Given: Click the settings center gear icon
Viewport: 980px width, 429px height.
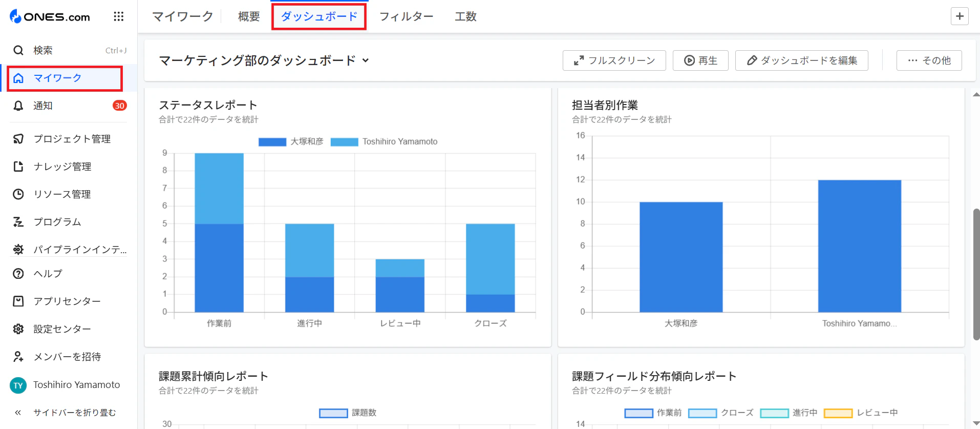Looking at the screenshot, I should (x=18, y=329).
